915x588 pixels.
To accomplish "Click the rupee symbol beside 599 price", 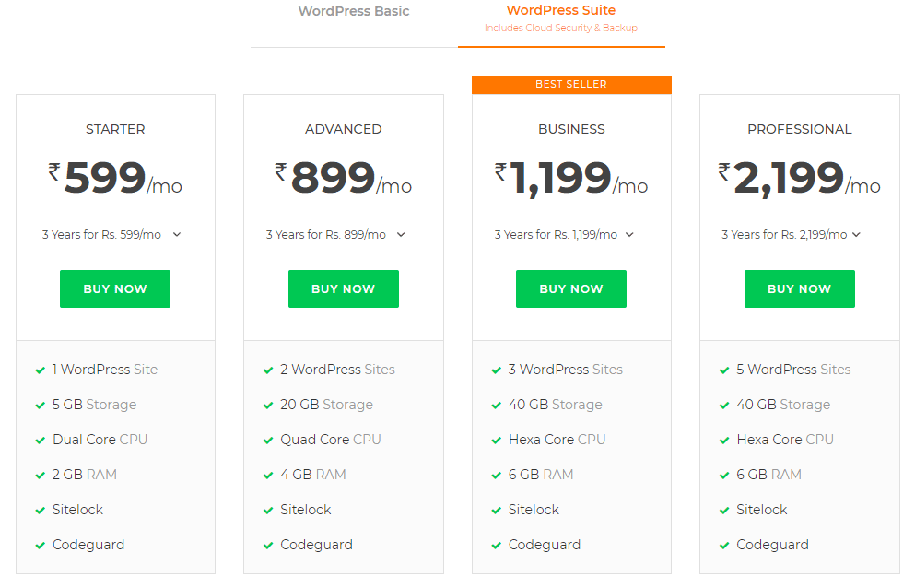I will (x=53, y=171).
